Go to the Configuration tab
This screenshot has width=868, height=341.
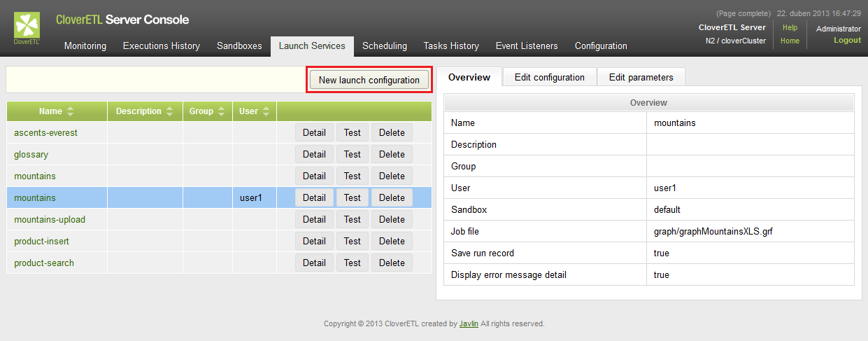tap(601, 46)
